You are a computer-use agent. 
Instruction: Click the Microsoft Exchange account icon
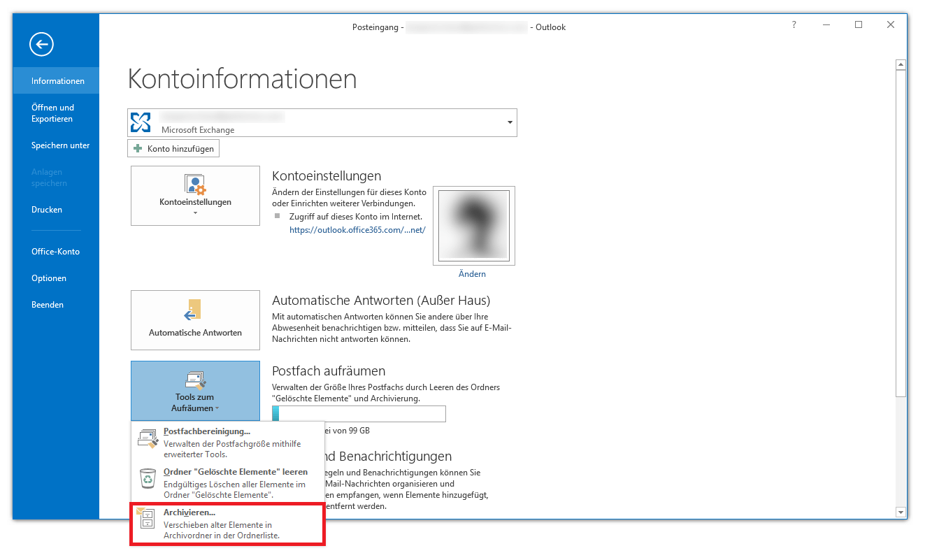point(141,122)
